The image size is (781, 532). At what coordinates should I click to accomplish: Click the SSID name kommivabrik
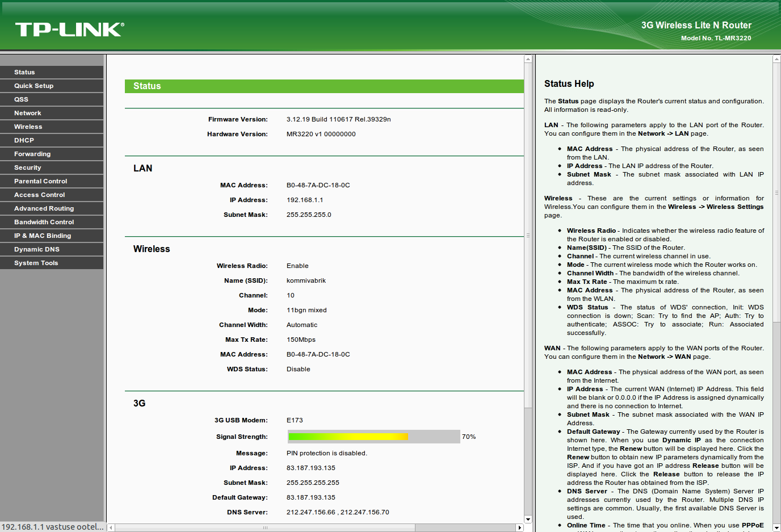(x=306, y=280)
